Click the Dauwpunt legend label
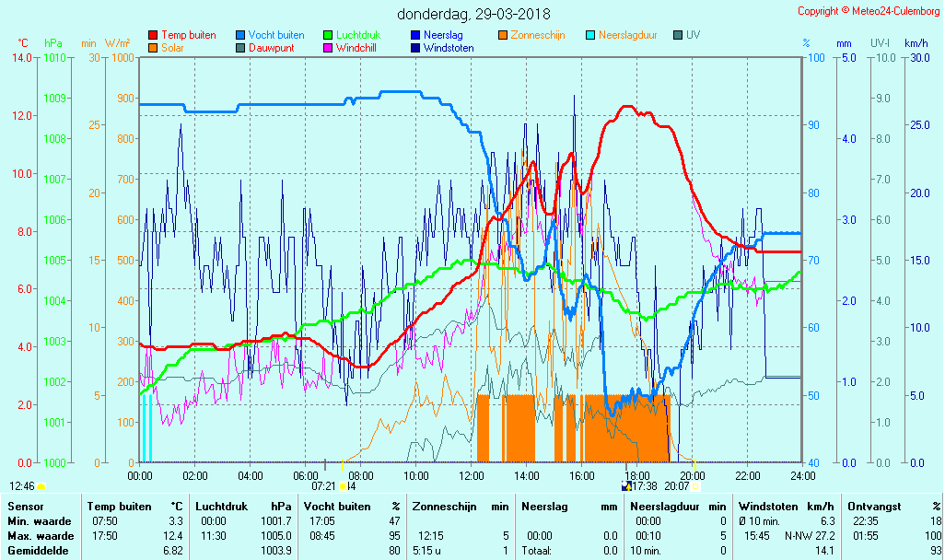The height and width of the screenshot is (560, 945). 273,48
